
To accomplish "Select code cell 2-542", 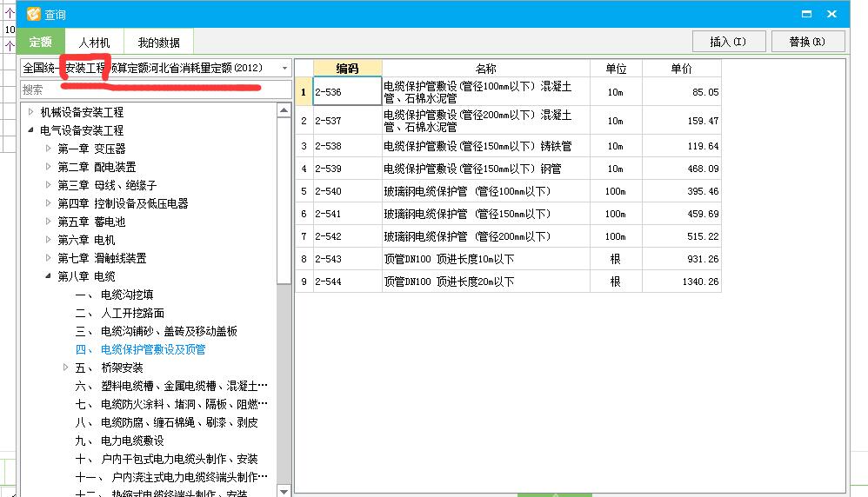I will 348,236.
